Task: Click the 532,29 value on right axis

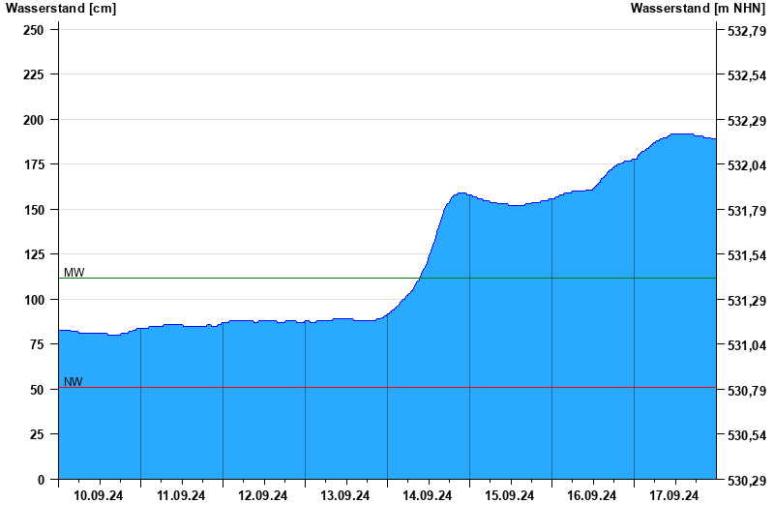Action: click(x=747, y=121)
